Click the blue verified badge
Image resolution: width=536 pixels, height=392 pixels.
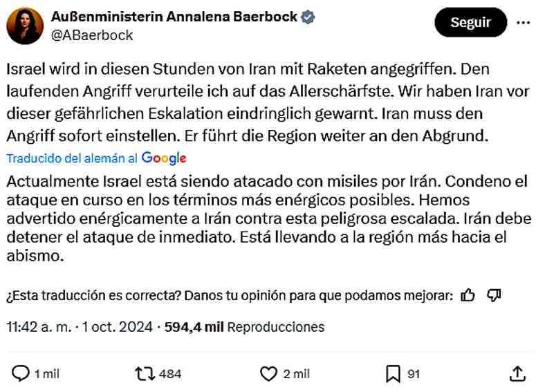click(309, 17)
